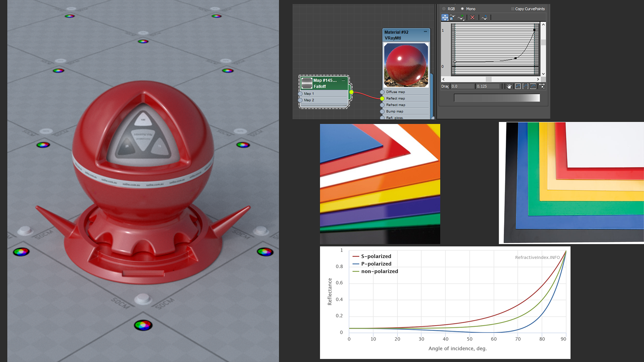Click the Zoom horizontally icon at far right
The height and width of the screenshot is (362, 644).
coord(542,86)
